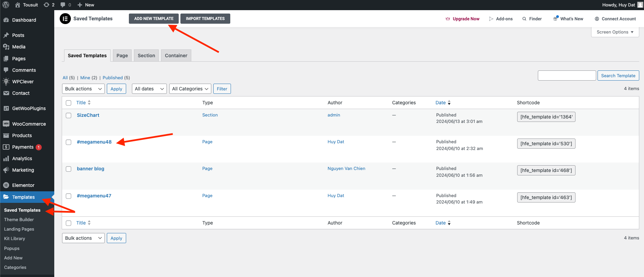Check the SizeChart template checkbox
Viewport: 644px width, 277px height.
pyautogui.click(x=69, y=115)
